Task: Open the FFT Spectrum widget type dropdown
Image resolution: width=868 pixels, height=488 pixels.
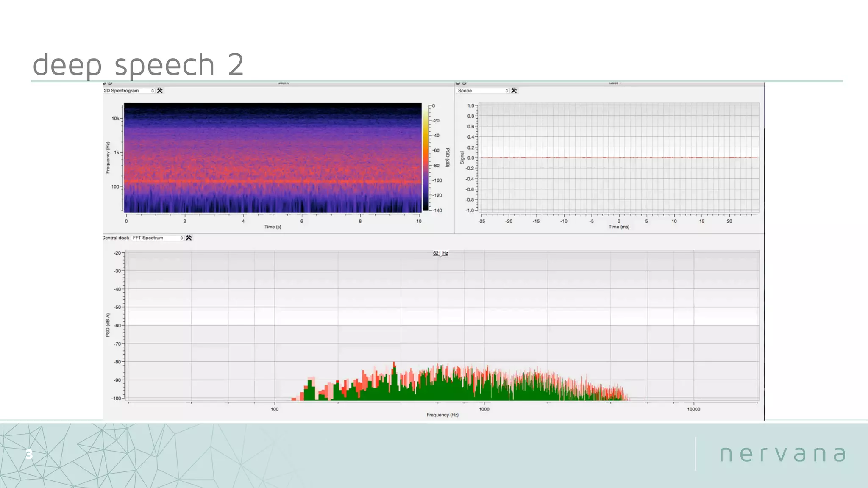Action: click(x=158, y=238)
